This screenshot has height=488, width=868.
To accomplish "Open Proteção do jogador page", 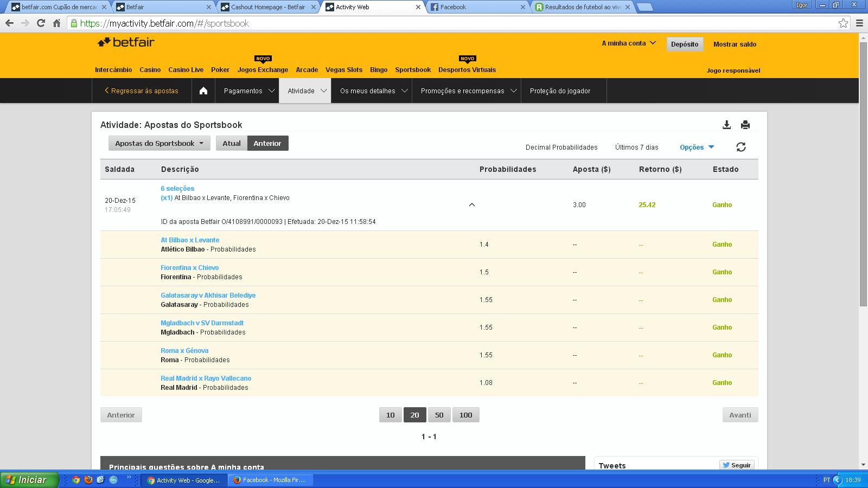I will click(x=560, y=91).
